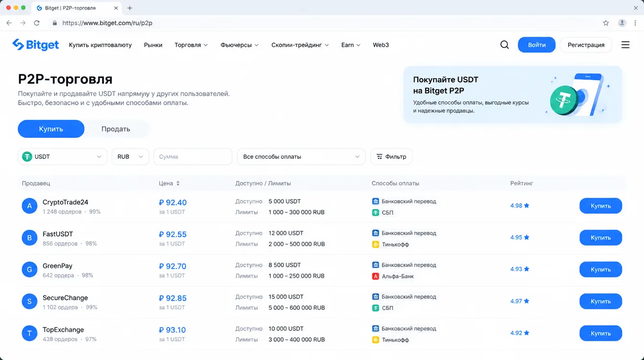
Task: Click CryptoTrade24 seller avatar
Action: tap(29, 206)
